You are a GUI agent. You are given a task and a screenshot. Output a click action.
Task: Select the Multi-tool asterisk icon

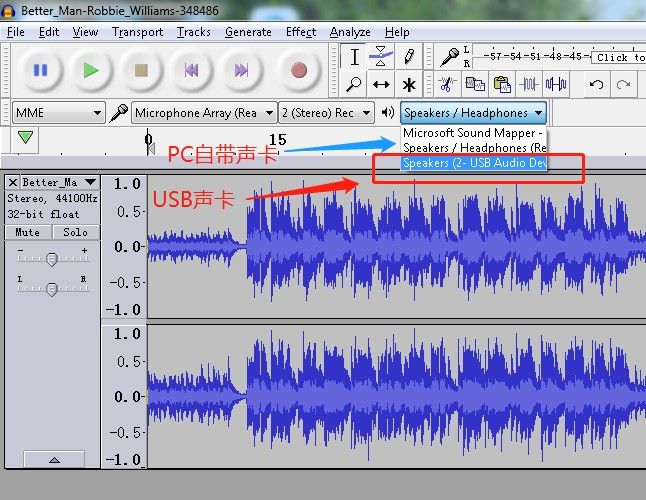(x=408, y=84)
